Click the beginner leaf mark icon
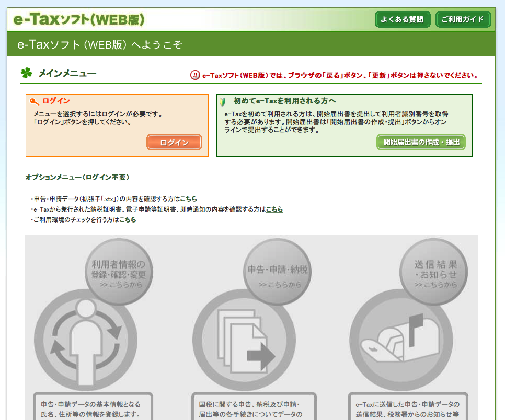505x420 pixels. coord(222,102)
